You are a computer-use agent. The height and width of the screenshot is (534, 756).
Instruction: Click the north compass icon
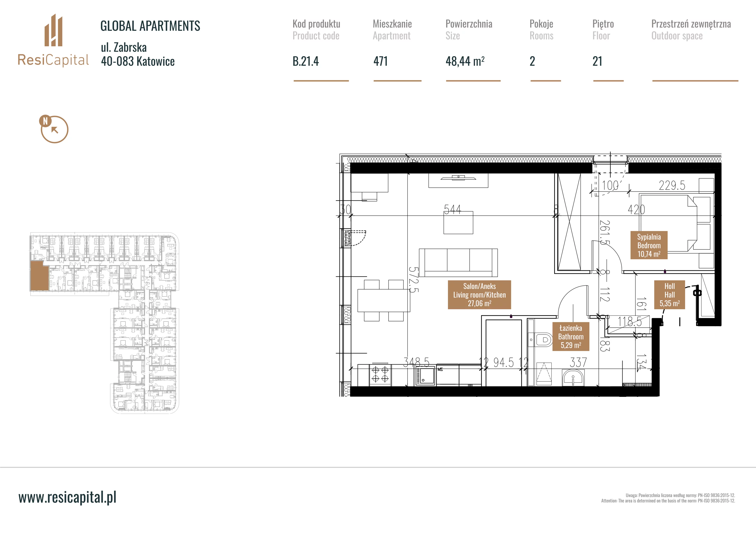coord(54,129)
